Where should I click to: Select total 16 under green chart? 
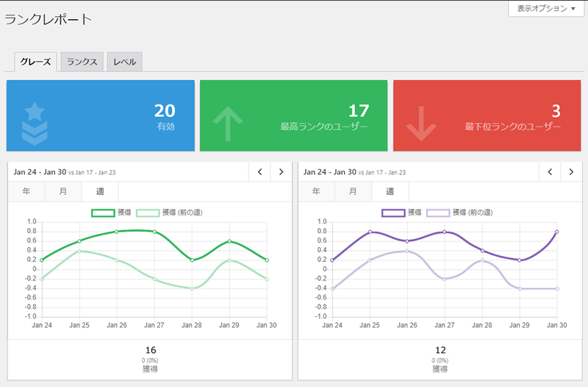[x=151, y=350]
